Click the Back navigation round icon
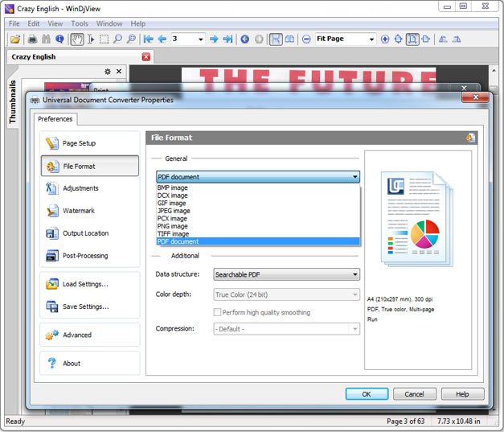This screenshot has height=432, width=504. [245, 39]
